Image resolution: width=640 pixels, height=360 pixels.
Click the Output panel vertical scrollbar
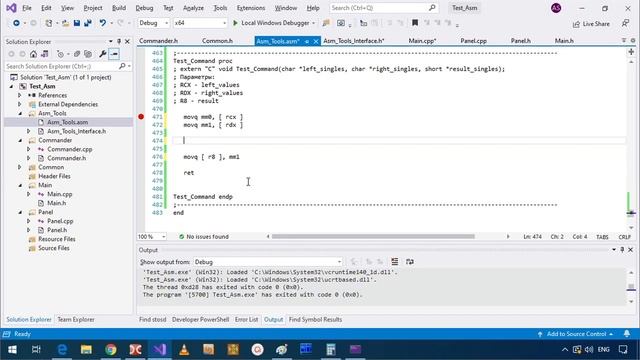[x=631, y=287]
